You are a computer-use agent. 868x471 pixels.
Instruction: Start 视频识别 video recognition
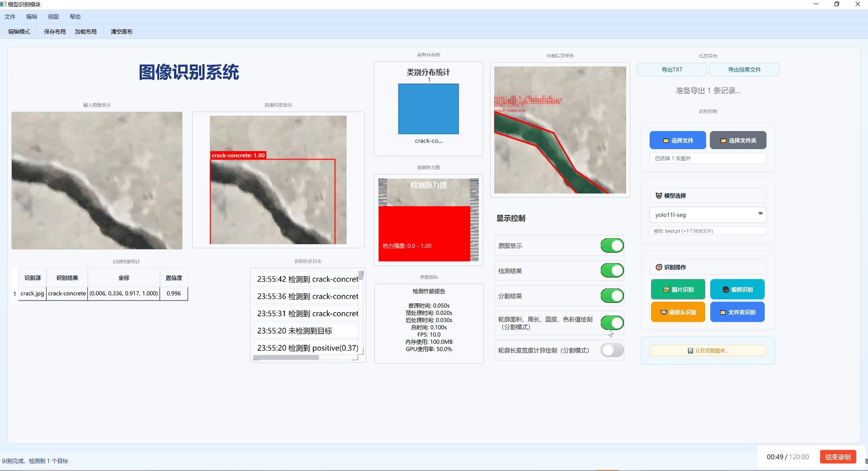coord(737,289)
